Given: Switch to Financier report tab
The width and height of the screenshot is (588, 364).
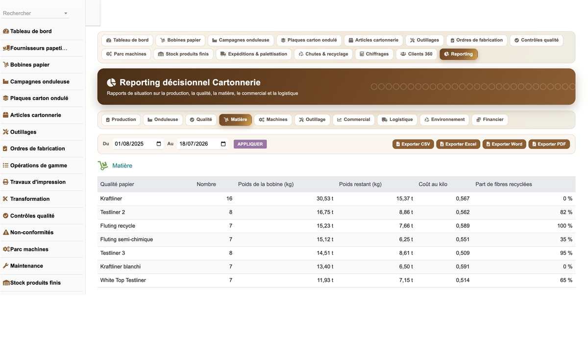Looking at the screenshot, I should pyautogui.click(x=490, y=120).
